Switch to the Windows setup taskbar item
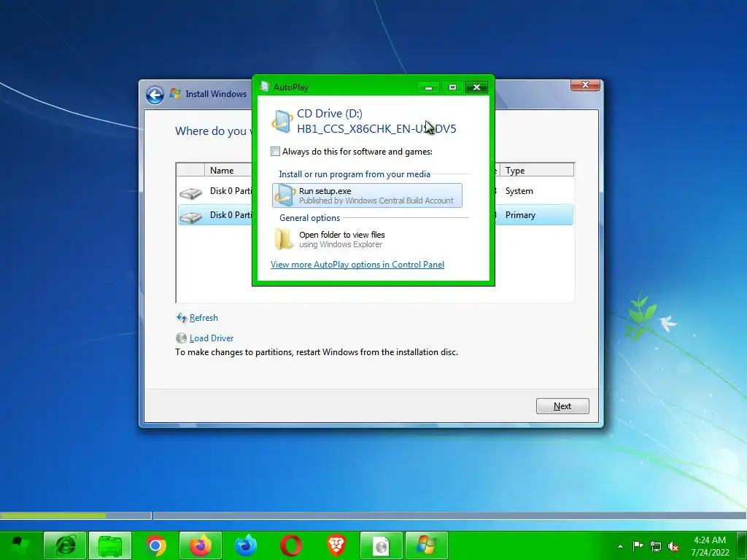 click(x=426, y=545)
